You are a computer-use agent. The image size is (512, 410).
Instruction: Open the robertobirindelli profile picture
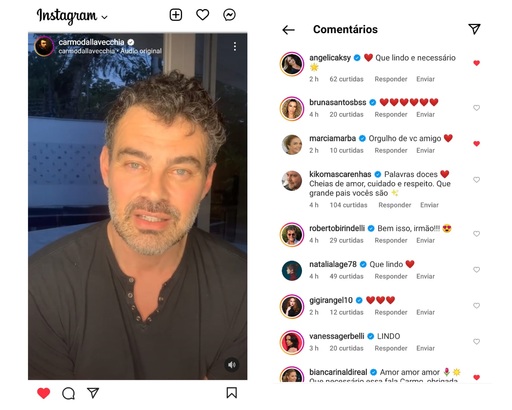click(x=292, y=234)
